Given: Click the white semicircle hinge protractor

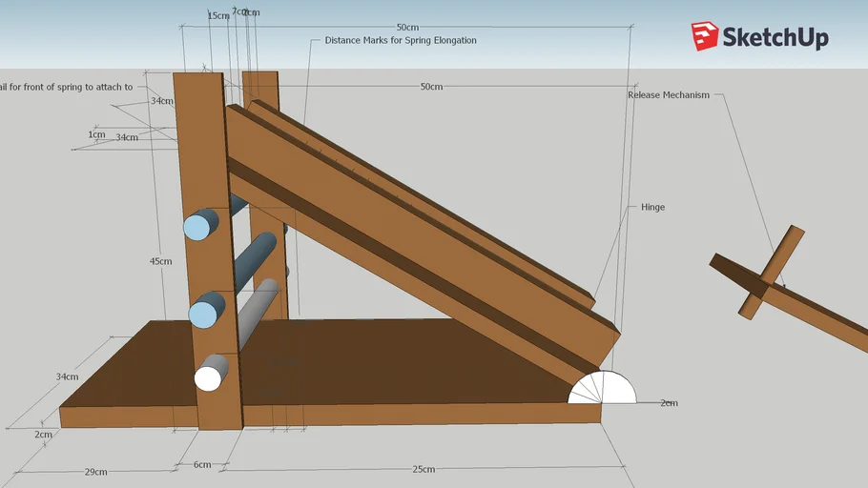Looking at the screenshot, I should point(602,387).
